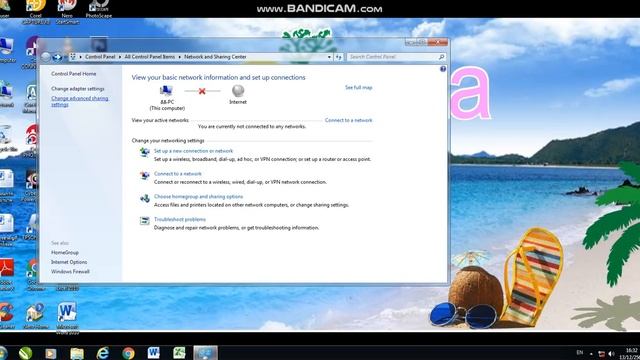Open media player from taskbar
Viewport: 640px width, 360px height.
tap(51, 353)
